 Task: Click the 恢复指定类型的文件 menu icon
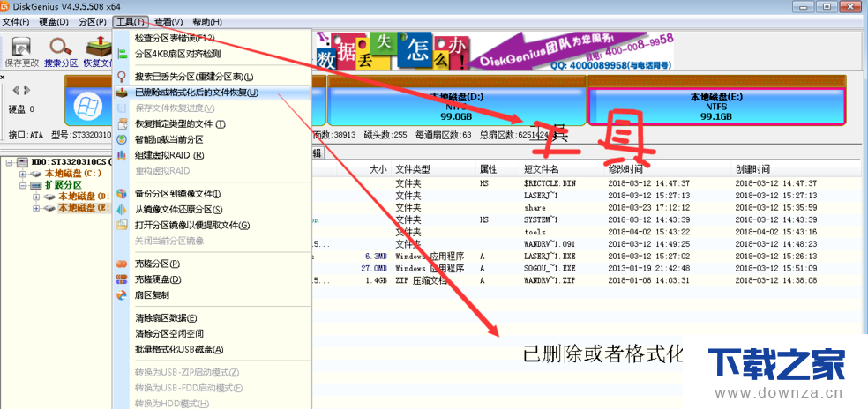pos(123,124)
